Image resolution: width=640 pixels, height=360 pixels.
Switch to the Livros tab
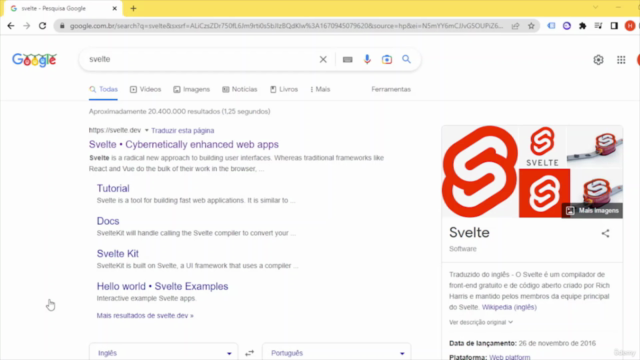pyautogui.click(x=284, y=89)
